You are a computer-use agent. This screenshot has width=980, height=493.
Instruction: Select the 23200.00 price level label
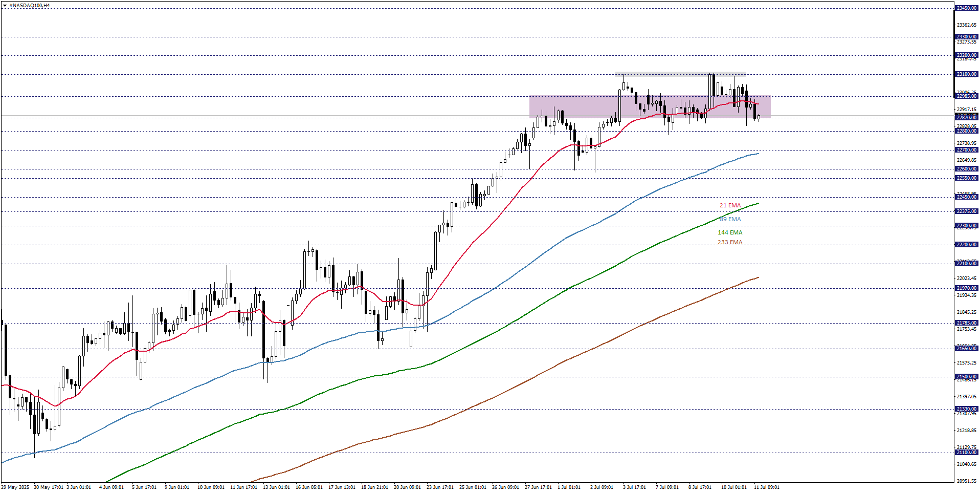967,55
